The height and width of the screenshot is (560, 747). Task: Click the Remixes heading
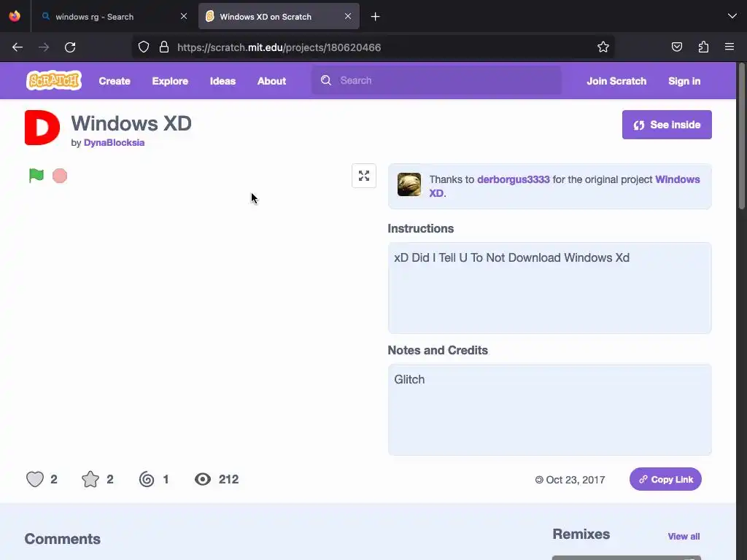(581, 534)
